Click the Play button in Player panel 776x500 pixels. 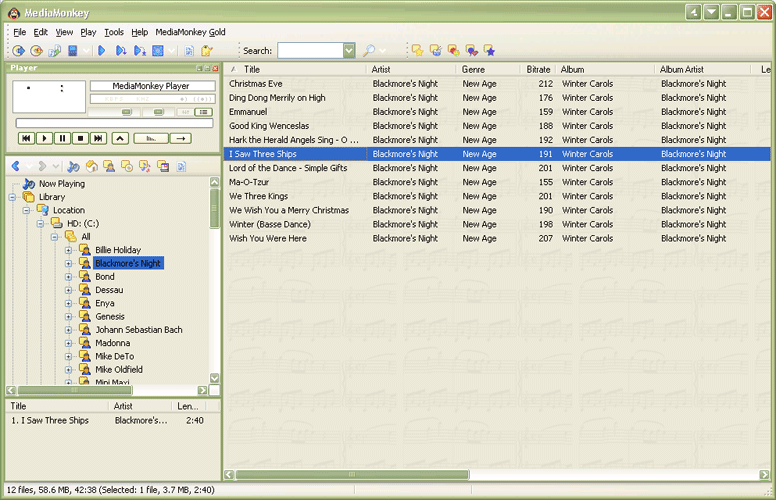pyautogui.click(x=45, y=139)
